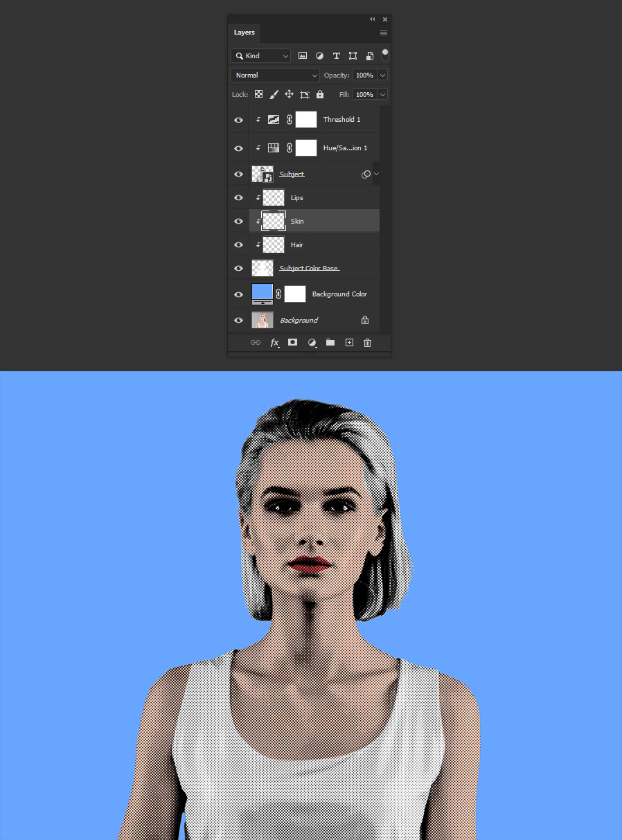Toggle visibility of Background Color layer
Viewport: 622px width, 840px height.
click(x=238, y=294)
